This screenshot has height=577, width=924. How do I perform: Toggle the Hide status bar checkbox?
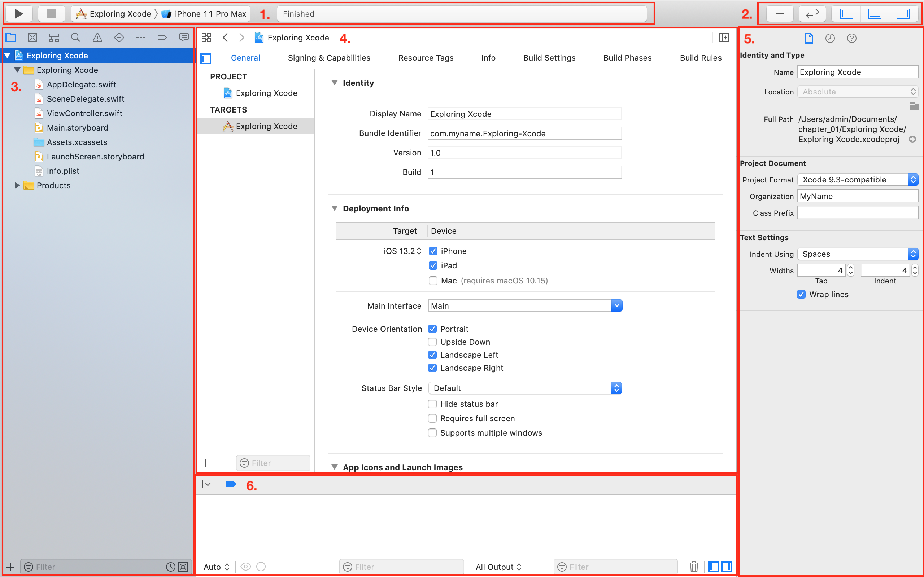point(432,404)
